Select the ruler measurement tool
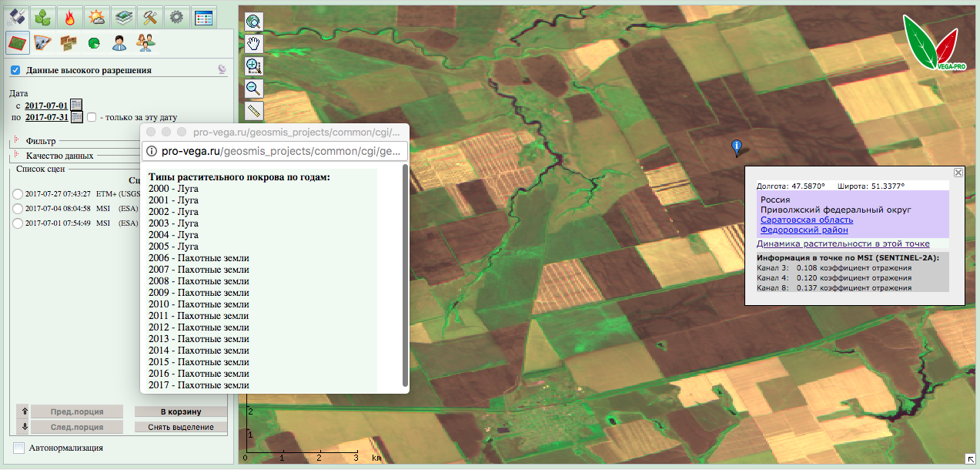Image resolution: width=980 pixels, height=470 pixels. [x=254, y=110]
